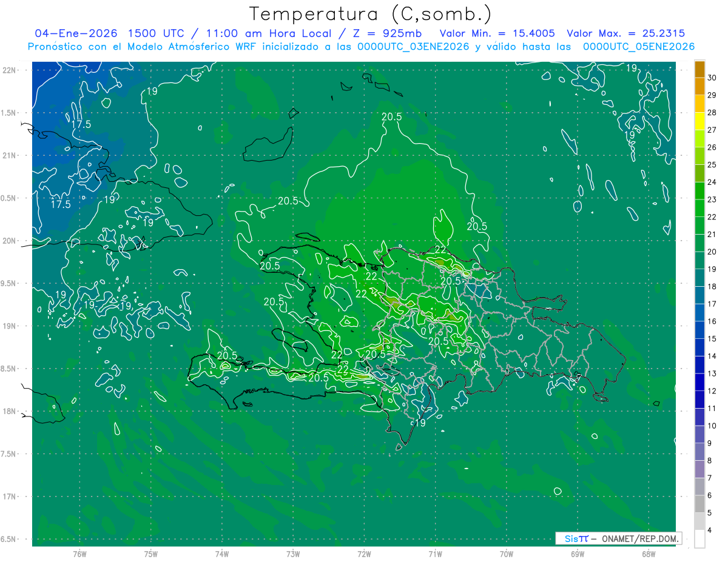
Task: Click the "72W" longitude label
Action: pyautogui.click(x=364, y=554)
